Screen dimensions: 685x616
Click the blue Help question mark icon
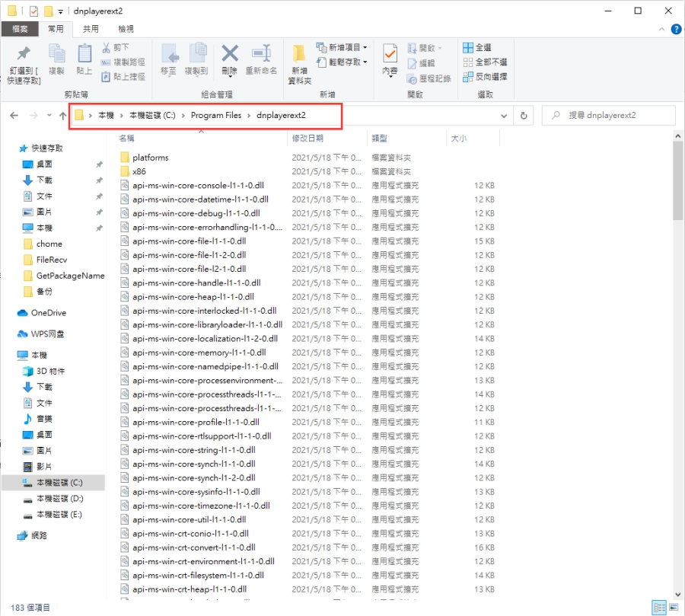[x=676, y=29]
